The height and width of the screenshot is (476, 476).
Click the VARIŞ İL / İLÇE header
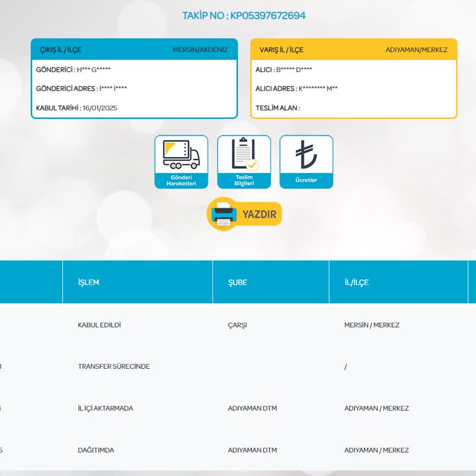tap(281, 50)
